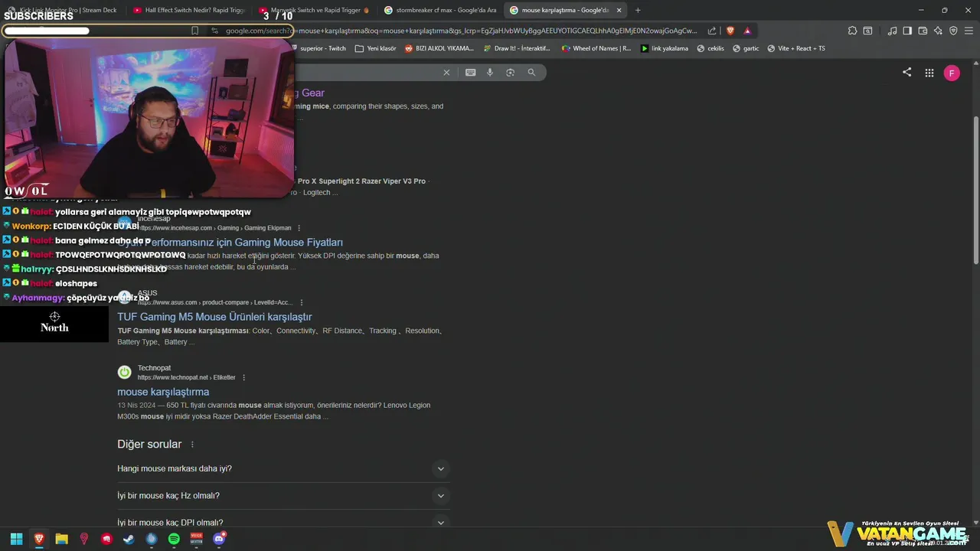Image resolution: width=980 pixels, height=551 pixels.
Task: Click the page vertical scrollbar thumb
Action: [x=975, y=190]
